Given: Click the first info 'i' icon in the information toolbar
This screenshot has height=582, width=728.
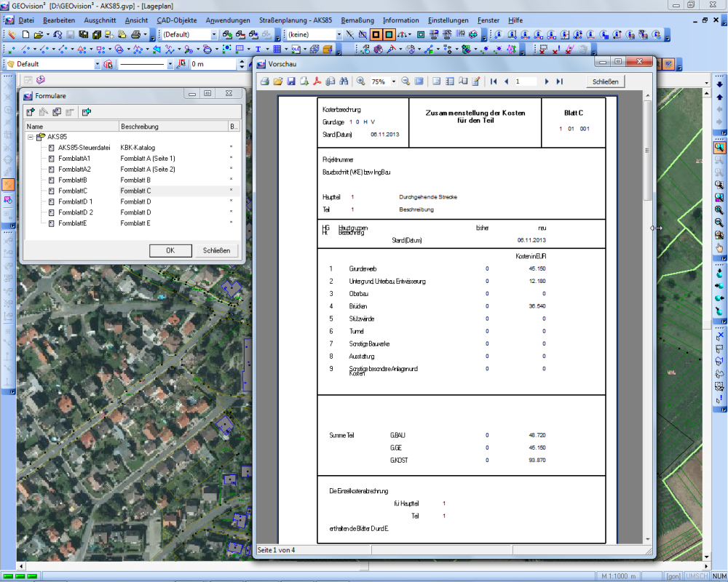Looking at the screenshot, I should 498,34.
